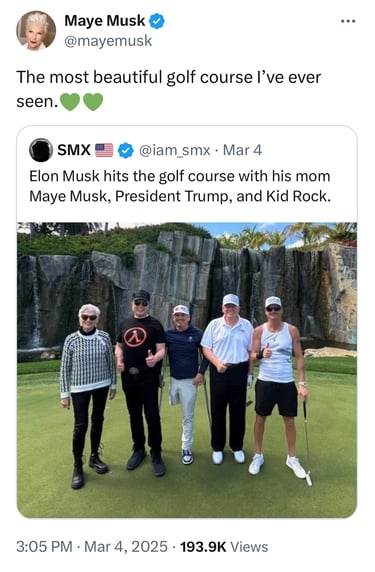
Task: Open the SMX account name
Action: click(74, 150)
